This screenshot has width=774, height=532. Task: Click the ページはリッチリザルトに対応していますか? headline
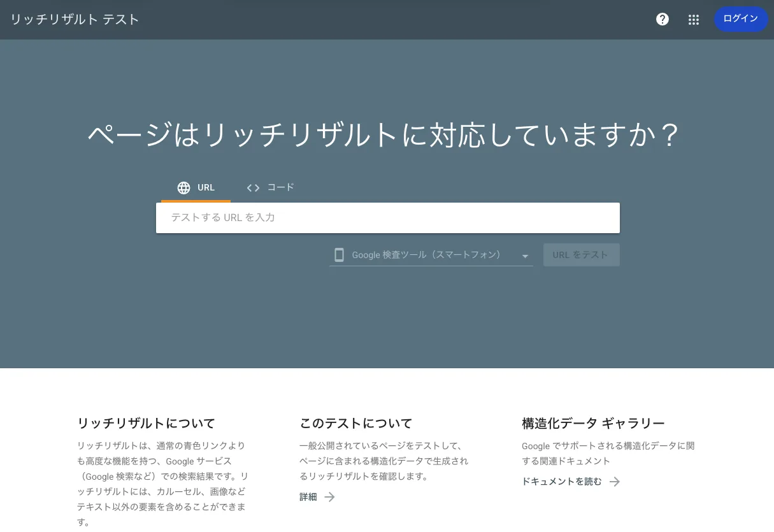[x=384, y=135]
